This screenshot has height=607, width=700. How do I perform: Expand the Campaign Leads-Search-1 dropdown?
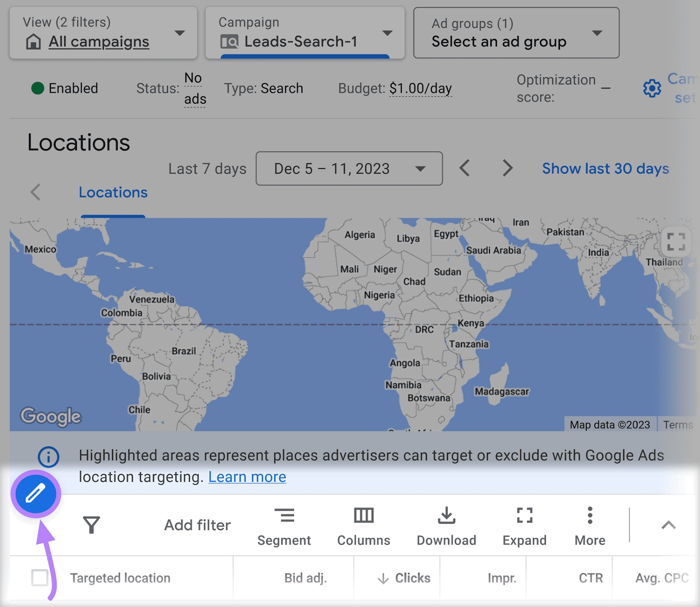[305, 33]
